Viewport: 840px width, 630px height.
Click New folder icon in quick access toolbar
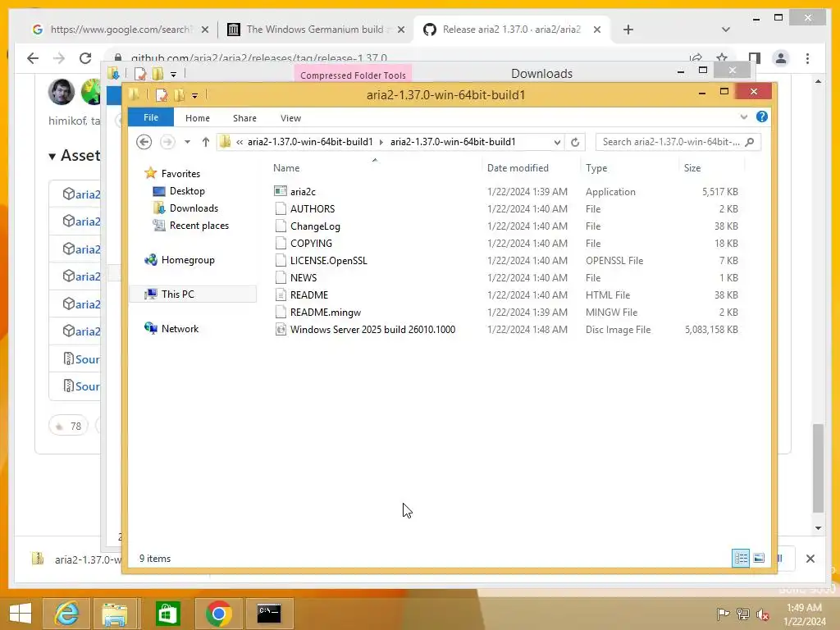point(179,95)
